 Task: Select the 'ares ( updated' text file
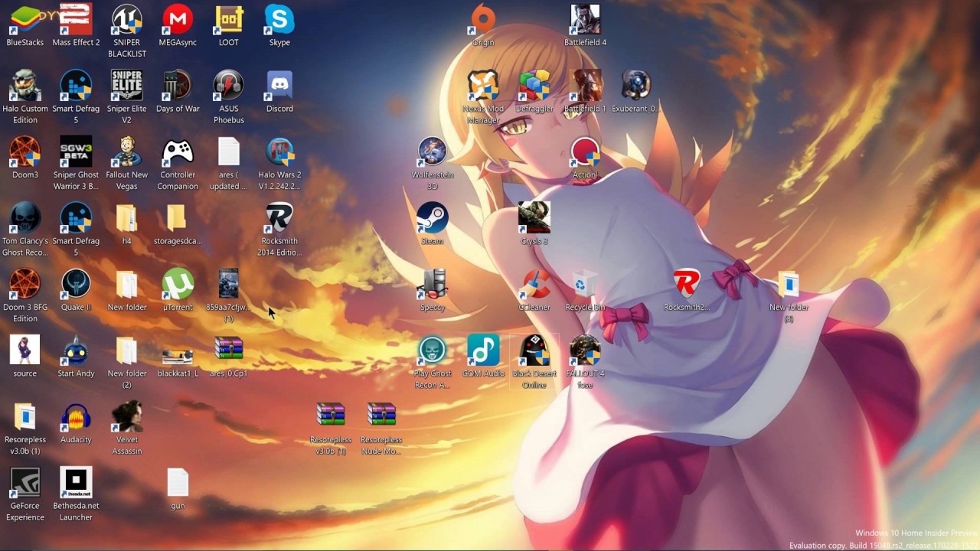coord(229,152)
